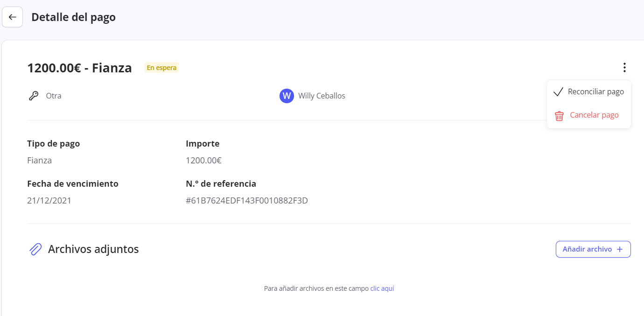
Task: Click the paperclip icon by Archivos adjuntos
Action: tap(35, 249)
